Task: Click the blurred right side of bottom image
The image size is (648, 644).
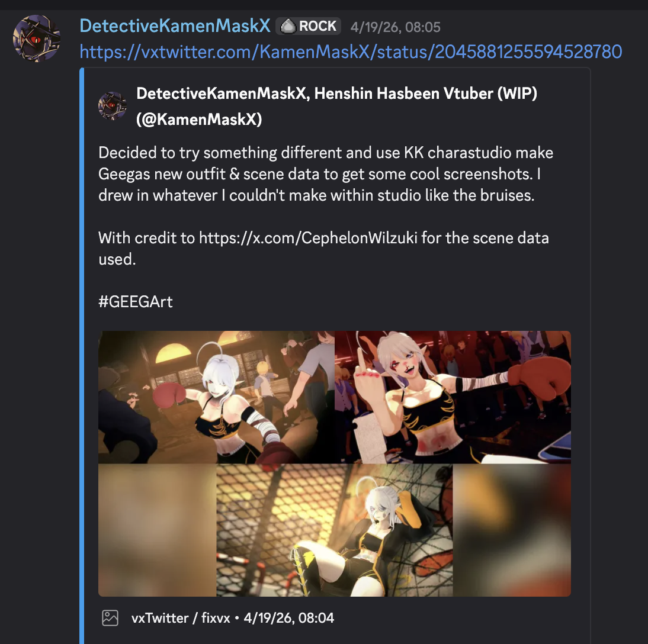Action: pyautogui.click(x=512, y=530)
